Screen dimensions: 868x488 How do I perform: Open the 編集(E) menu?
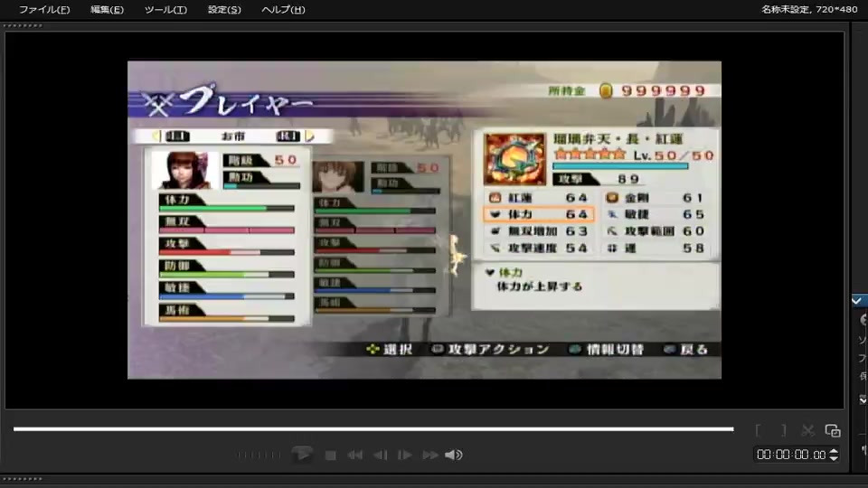tap(107, 9)
